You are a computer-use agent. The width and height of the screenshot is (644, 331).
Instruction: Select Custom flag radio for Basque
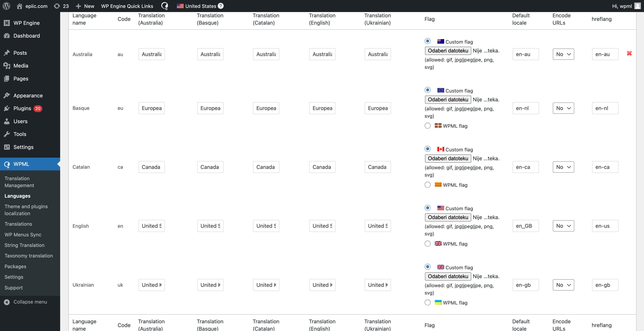(427, 90)
